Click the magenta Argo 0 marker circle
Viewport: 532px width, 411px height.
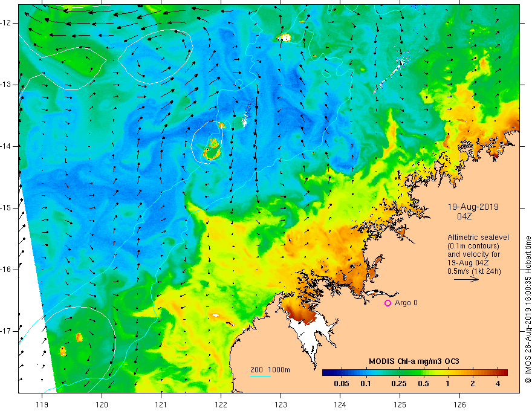pyautogui.click(x=388, y=303)
